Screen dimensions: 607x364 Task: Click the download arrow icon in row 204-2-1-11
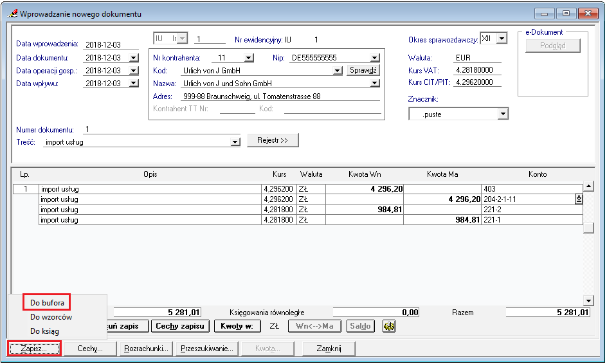[x=579, y=199]
